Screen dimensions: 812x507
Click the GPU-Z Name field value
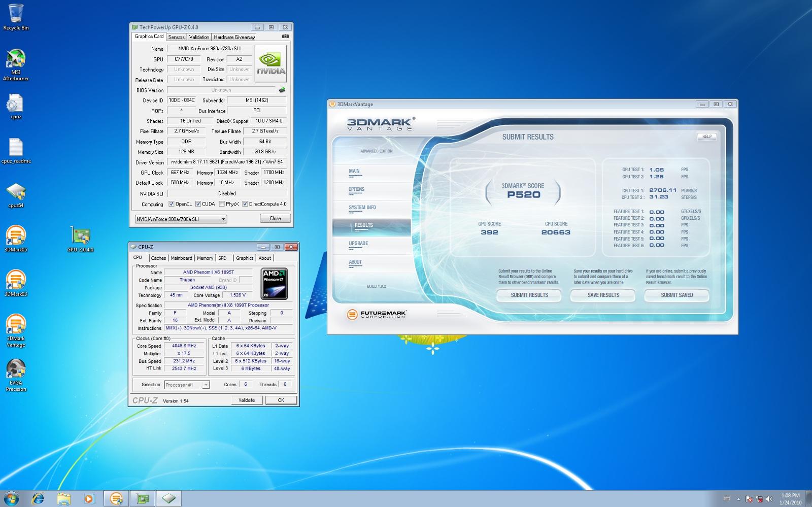(x=209, y=49)
